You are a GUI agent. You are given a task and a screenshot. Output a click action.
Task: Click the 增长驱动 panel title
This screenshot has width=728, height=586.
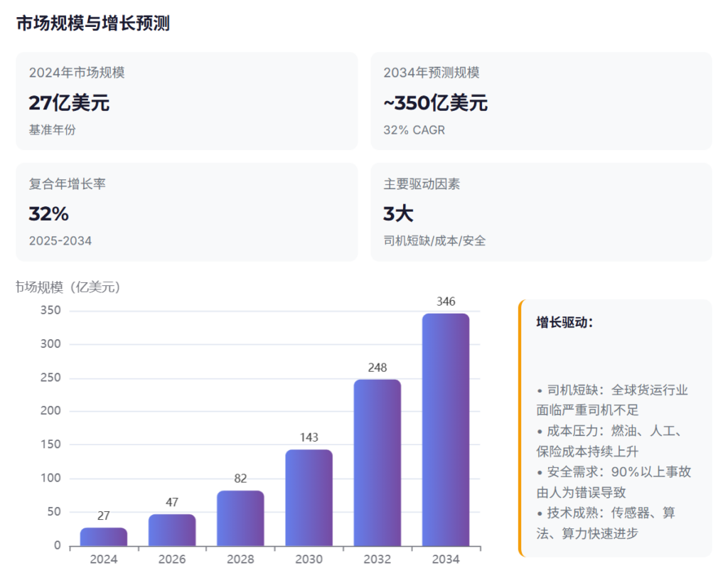point(564,322)
